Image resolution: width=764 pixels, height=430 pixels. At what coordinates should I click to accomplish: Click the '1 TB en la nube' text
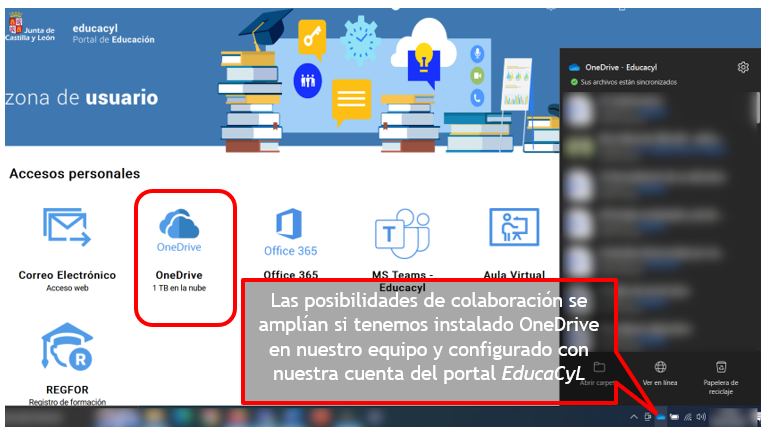[x=179, y=288]
